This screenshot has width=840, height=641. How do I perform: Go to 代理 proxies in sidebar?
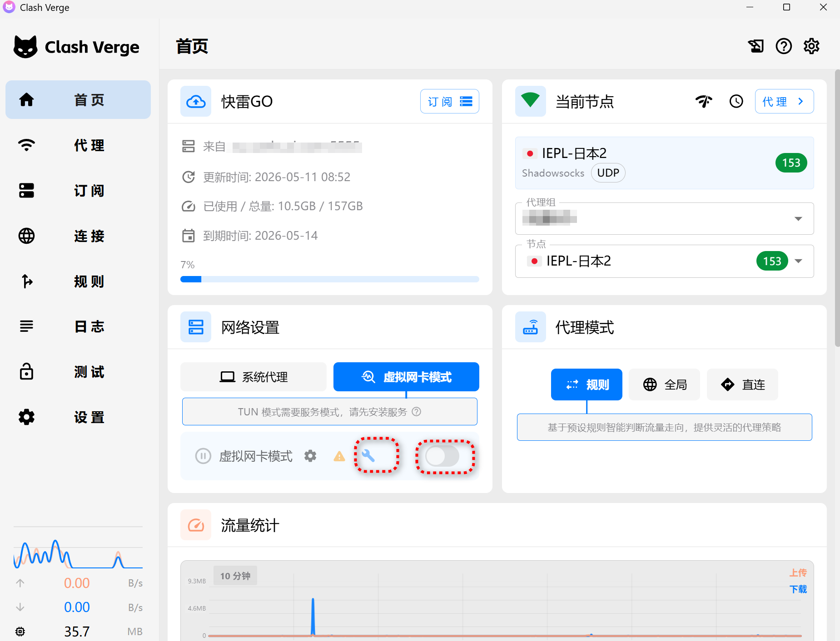[x=78, y=145]
